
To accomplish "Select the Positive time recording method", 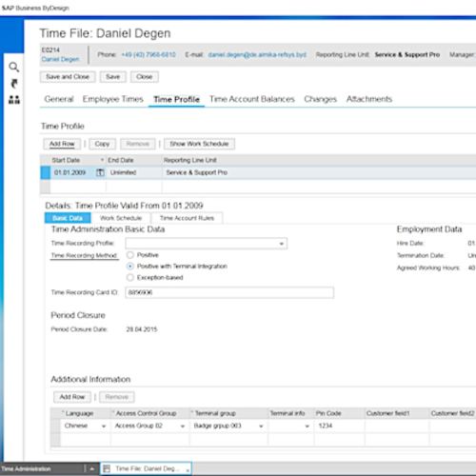I will 130,255.
